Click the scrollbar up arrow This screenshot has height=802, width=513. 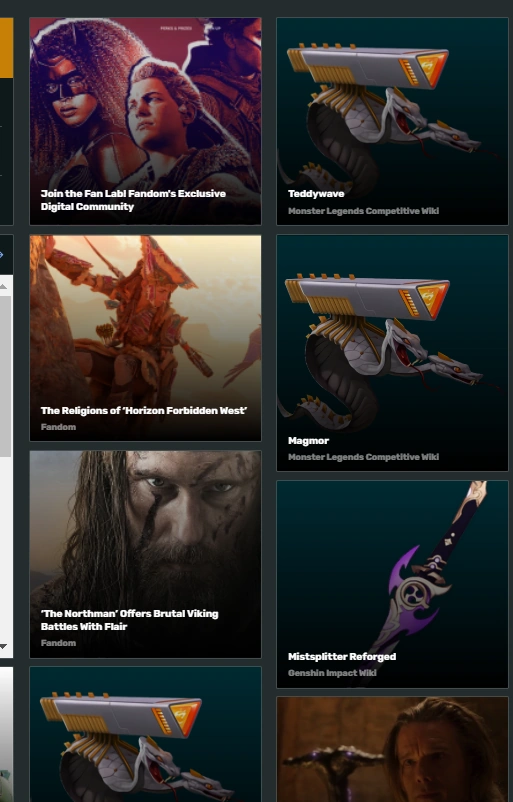point(4,286)
